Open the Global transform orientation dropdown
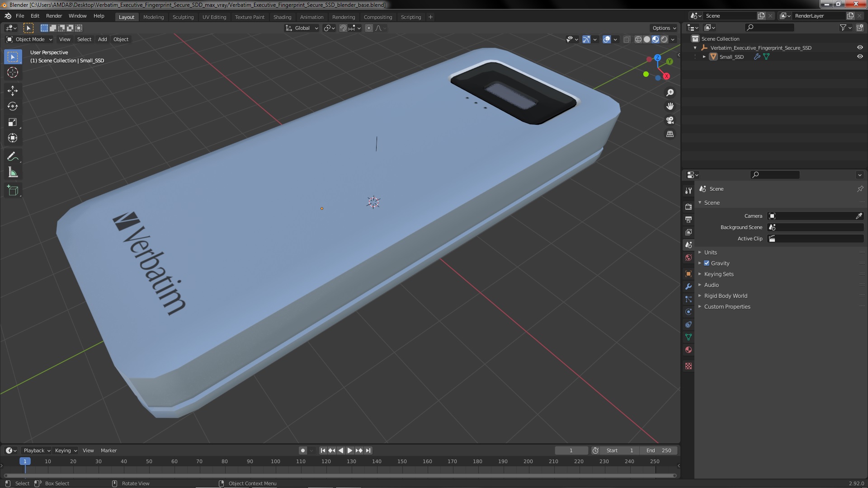 (302, 28)
